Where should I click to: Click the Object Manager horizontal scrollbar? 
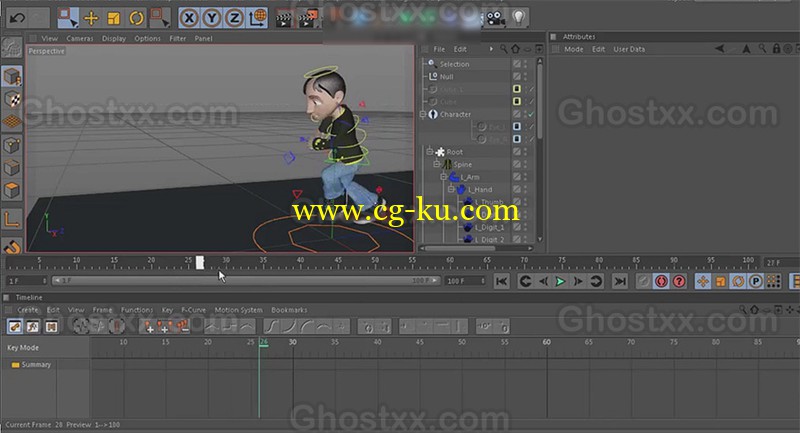point(460,248)
